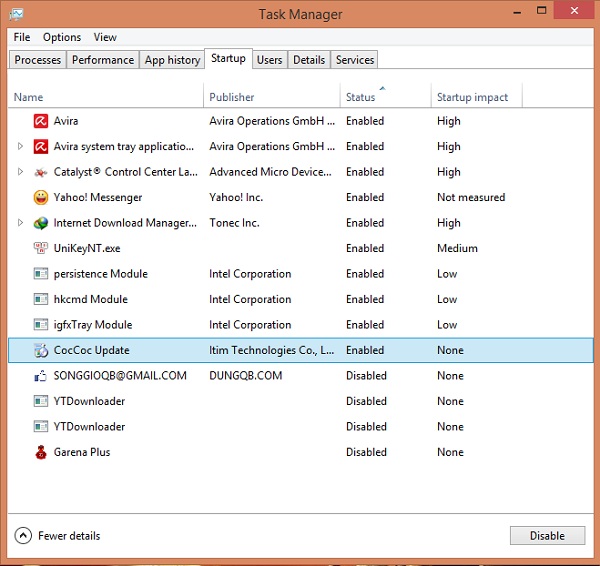Expand the Internet Download Manager group

click(21, 223)
